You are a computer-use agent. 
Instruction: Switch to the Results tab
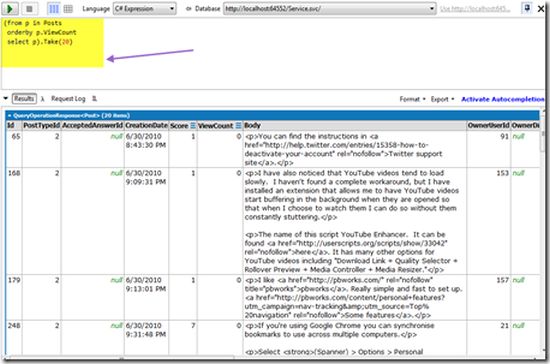24,99
